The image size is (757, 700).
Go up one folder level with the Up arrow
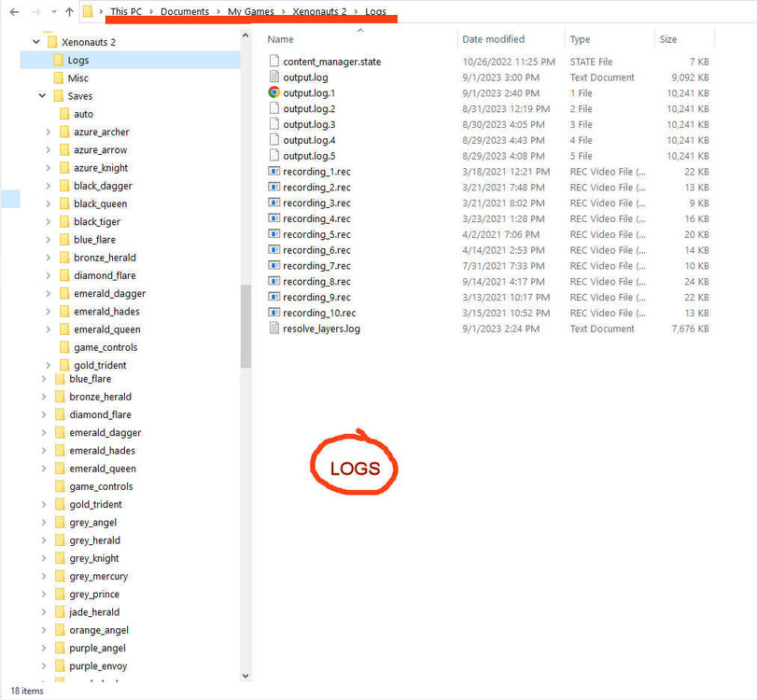tap(69, 11)
